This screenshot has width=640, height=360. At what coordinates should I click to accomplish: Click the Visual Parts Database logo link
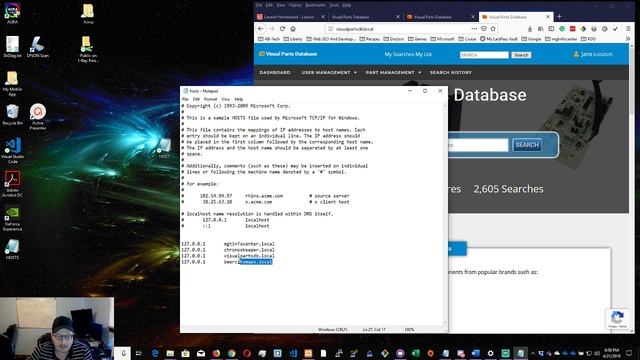[x=288, y=54]
